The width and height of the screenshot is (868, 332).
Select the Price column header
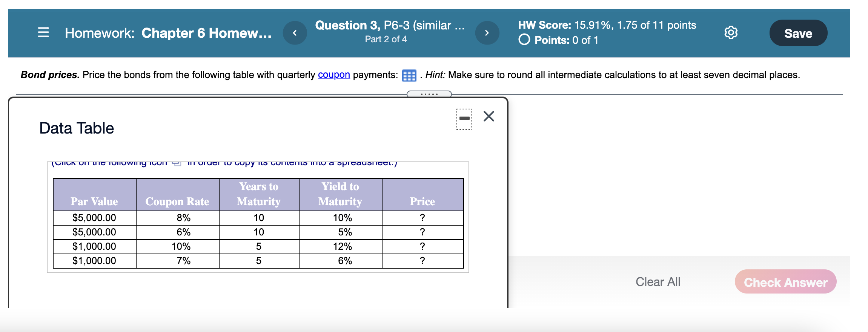pyautogui.click(x=422, y=195)
